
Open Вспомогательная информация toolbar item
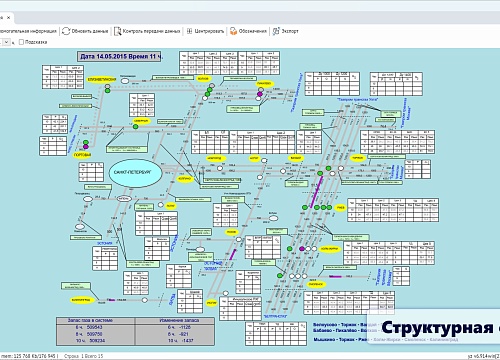coord(28,31)
